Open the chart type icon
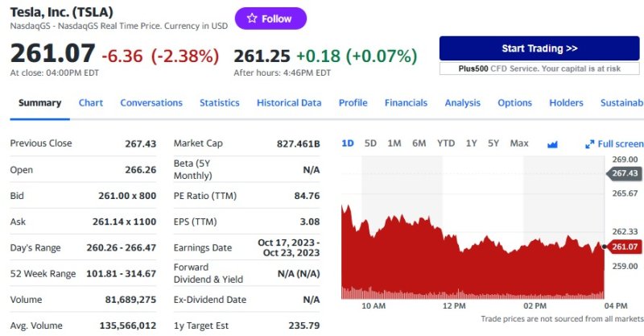Viewport: 644px width, 336px height. coord(552,143)
